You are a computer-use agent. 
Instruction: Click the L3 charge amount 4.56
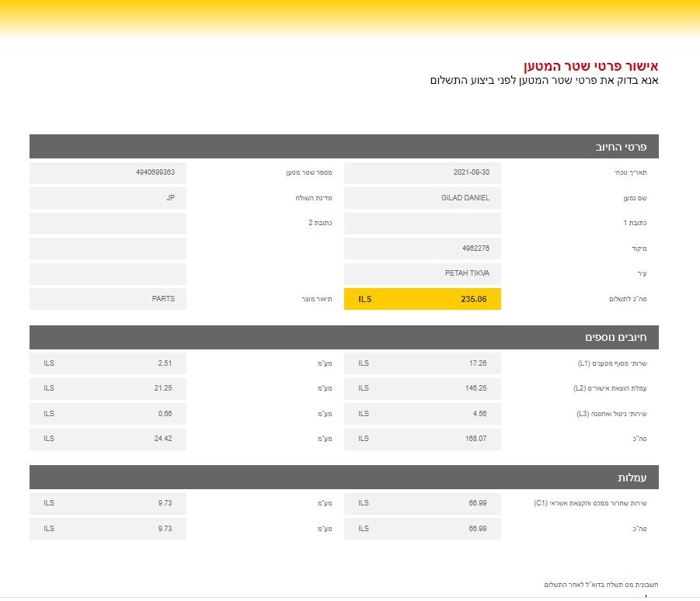point(423,413)
